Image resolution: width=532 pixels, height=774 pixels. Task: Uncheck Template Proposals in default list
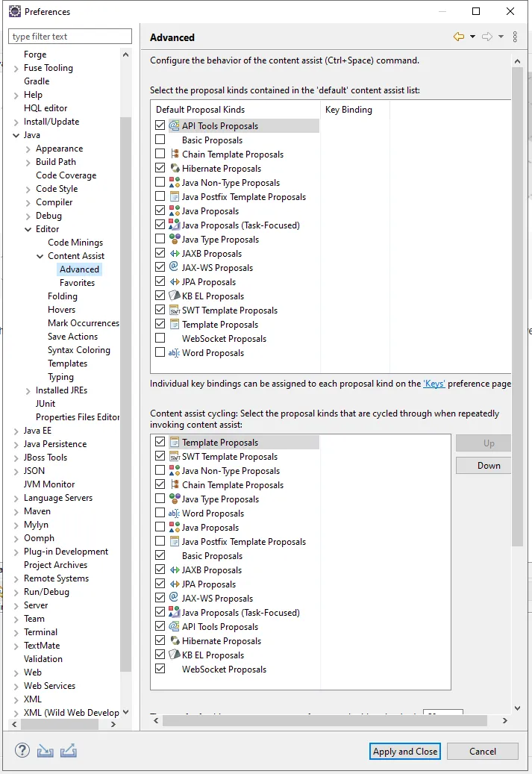(160, 324)
